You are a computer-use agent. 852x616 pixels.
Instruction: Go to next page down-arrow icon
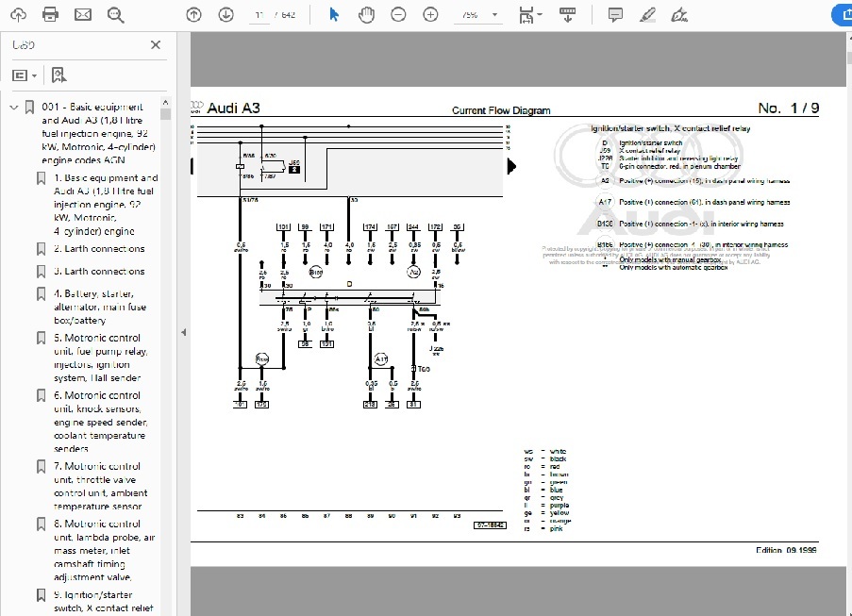coord(226,15)
